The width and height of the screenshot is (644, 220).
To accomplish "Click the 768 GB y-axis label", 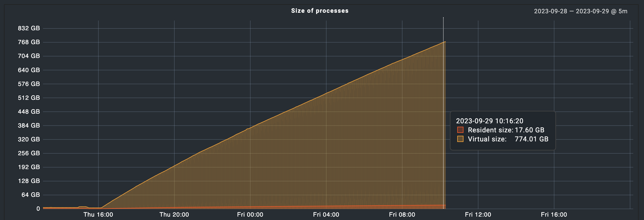I will [29, 42].
